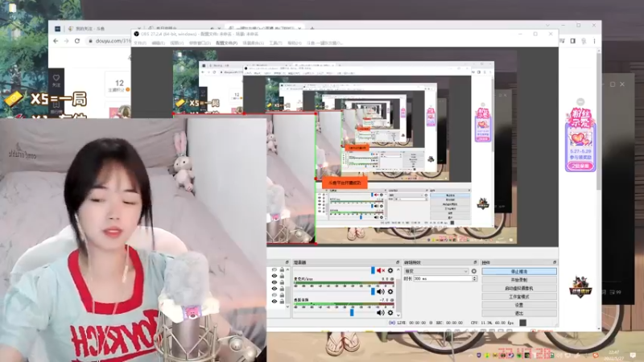Click the 桌面音频 volume slider handle

(x=352, y=312)
